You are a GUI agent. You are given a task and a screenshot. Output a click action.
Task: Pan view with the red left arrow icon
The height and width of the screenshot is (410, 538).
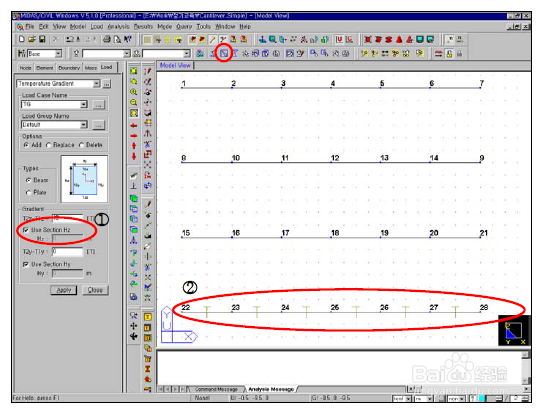[x=134, y=126]
